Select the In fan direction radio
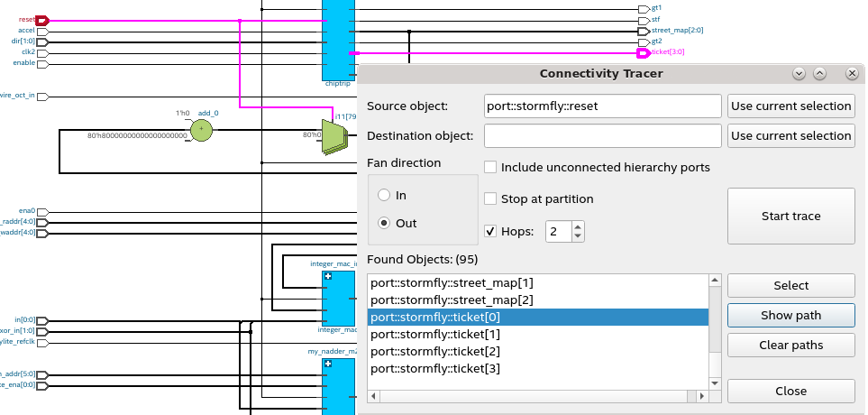868x415 pixels. click(384, 195)
